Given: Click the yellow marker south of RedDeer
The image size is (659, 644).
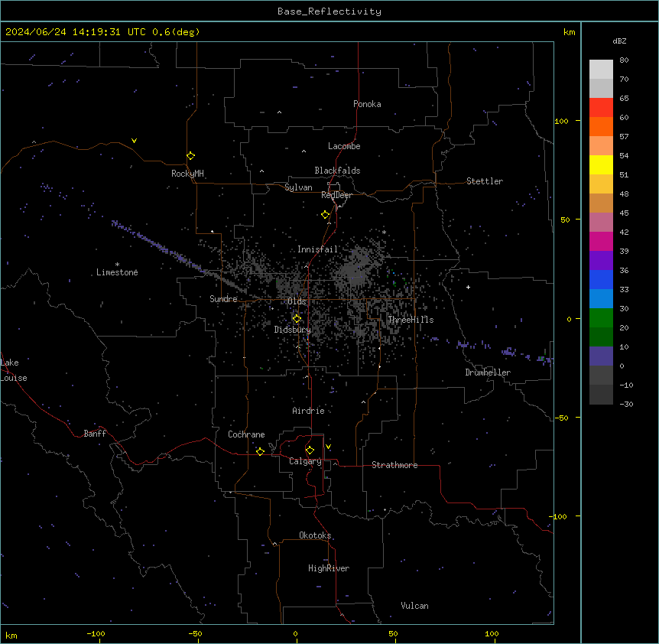Looking at the screenshot, I should (326, 215).
